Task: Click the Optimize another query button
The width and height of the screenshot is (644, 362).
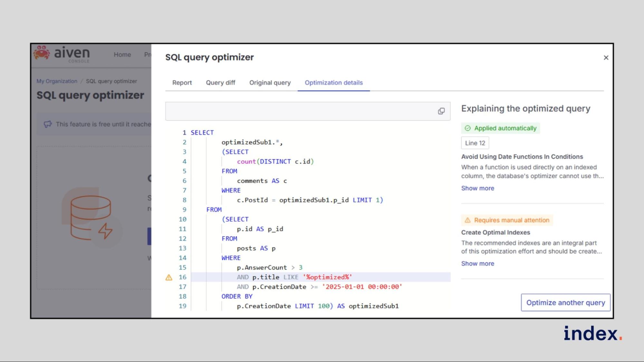Action: click(x=565, y=302)
